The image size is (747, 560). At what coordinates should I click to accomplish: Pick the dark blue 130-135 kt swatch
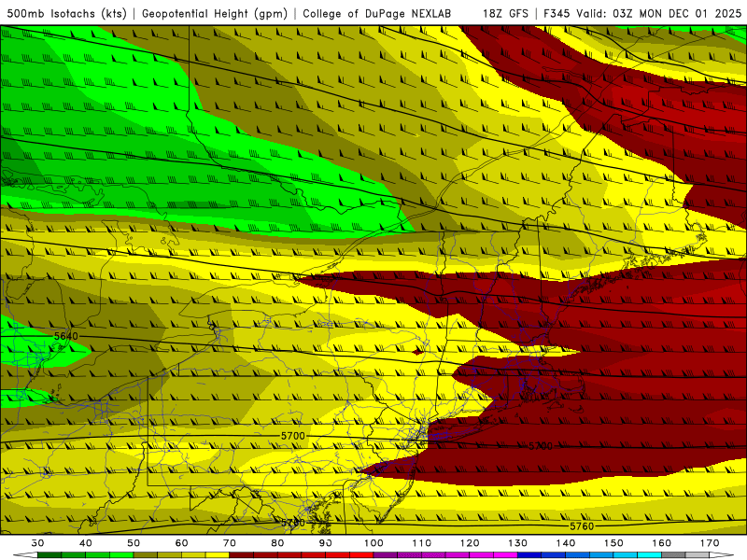coord(529,555)
